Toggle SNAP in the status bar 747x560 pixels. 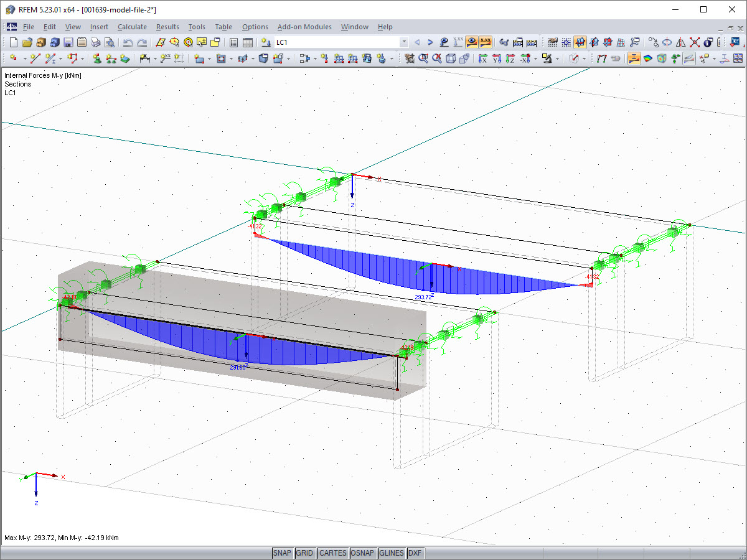tap(282, 553)
